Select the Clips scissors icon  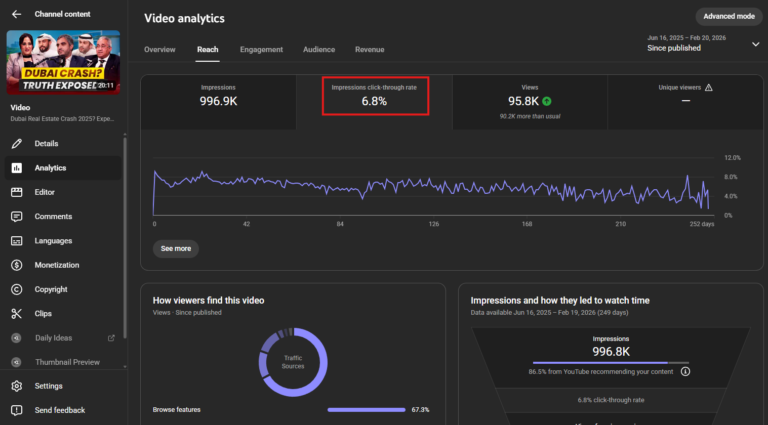tap(16, 313)
